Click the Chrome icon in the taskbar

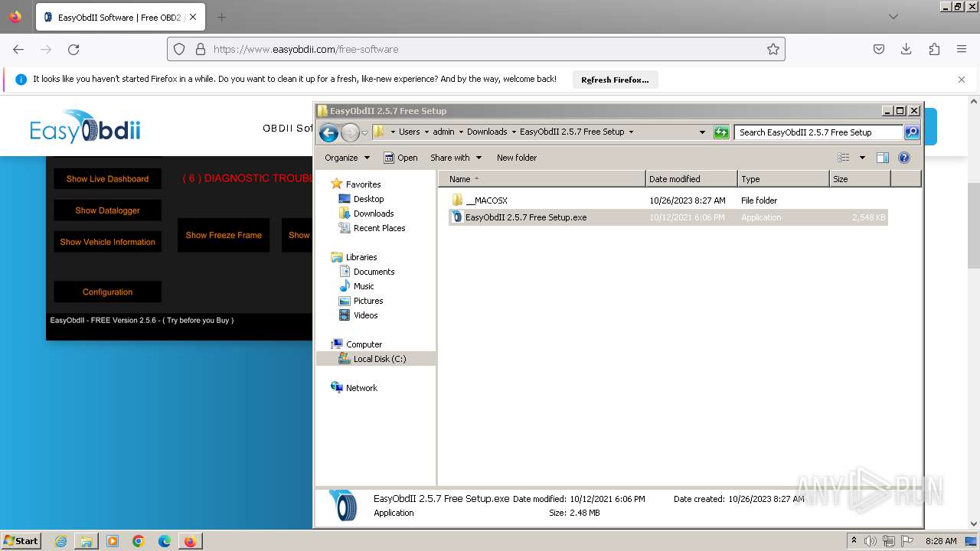point(139,541)
